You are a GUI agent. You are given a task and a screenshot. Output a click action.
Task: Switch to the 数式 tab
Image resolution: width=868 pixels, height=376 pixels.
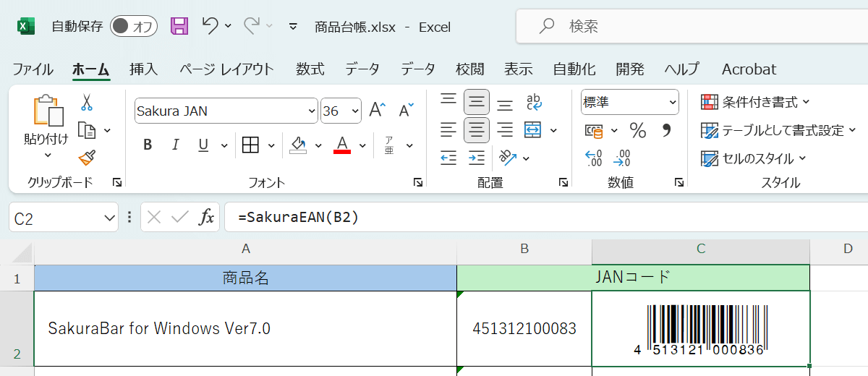point(310,69)
